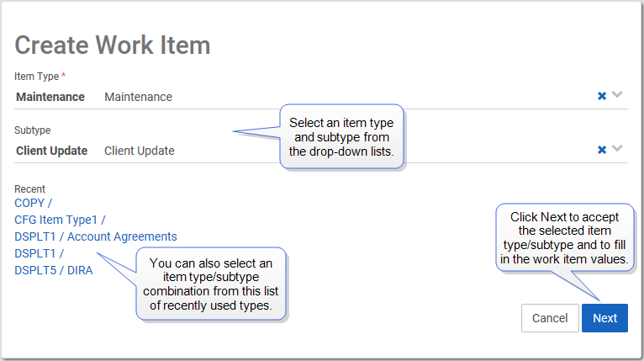Clear the Subtype selection
This screenshot has width=644, height=361.
click(x=602, y=150)
